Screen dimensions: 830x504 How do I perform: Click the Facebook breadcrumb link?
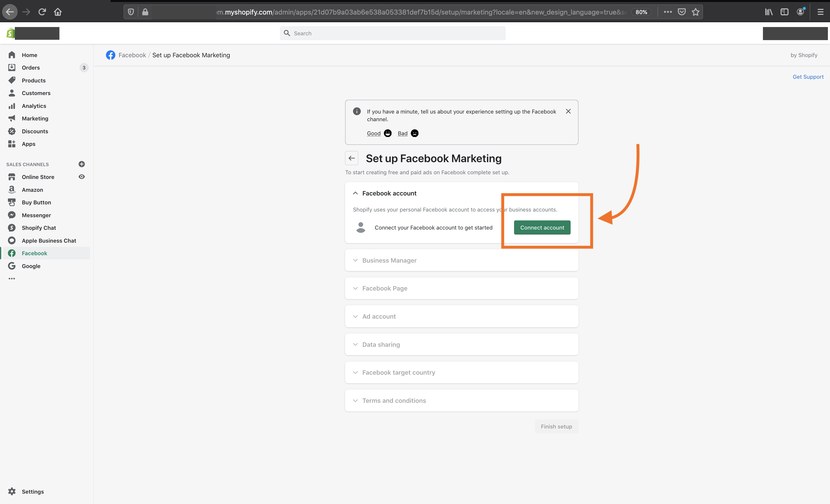[x=132, y=55]
